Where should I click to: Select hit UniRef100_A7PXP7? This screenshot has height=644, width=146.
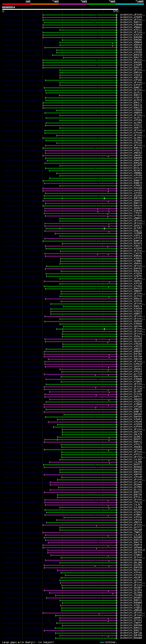131,85
